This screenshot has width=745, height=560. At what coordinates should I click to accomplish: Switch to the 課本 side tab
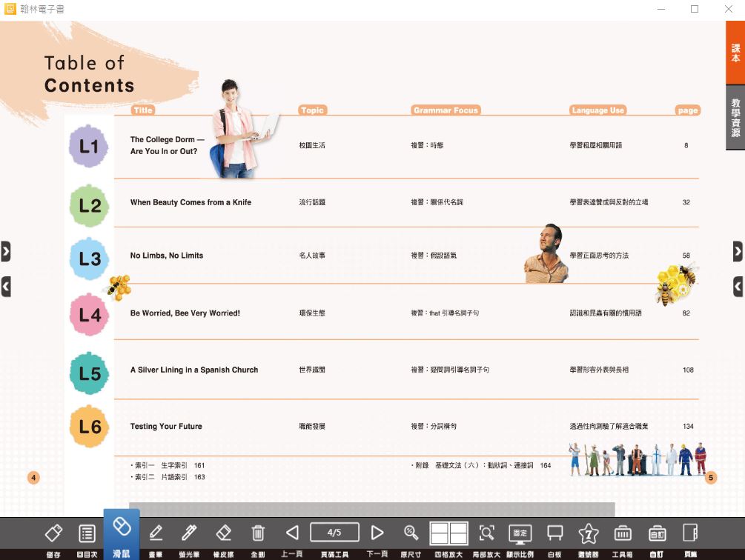pyautogui.click(x=735, y=53)
